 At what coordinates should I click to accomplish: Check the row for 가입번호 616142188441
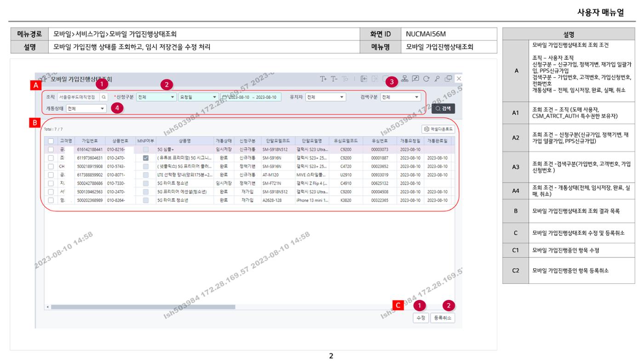click(51, 149)
